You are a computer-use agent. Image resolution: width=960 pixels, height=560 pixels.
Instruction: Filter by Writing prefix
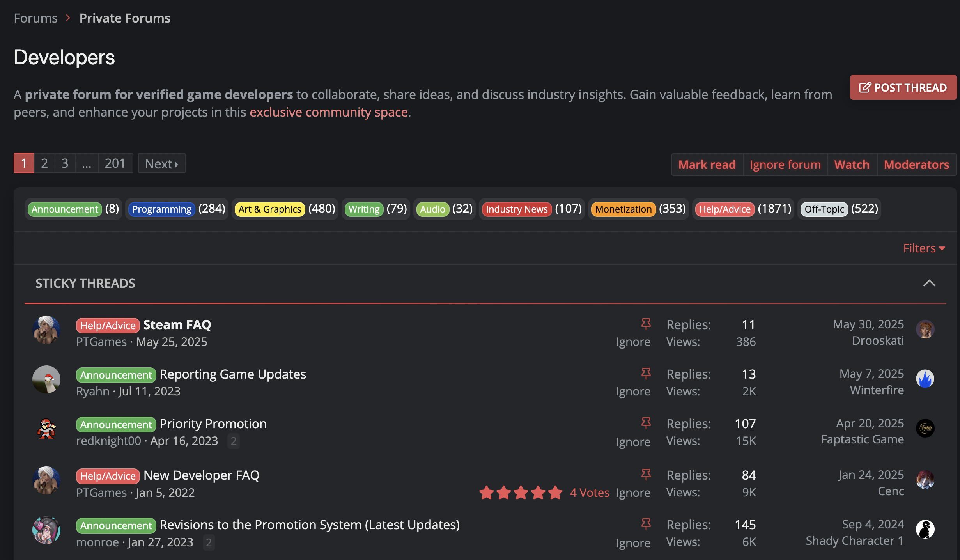tap(376, 209)
